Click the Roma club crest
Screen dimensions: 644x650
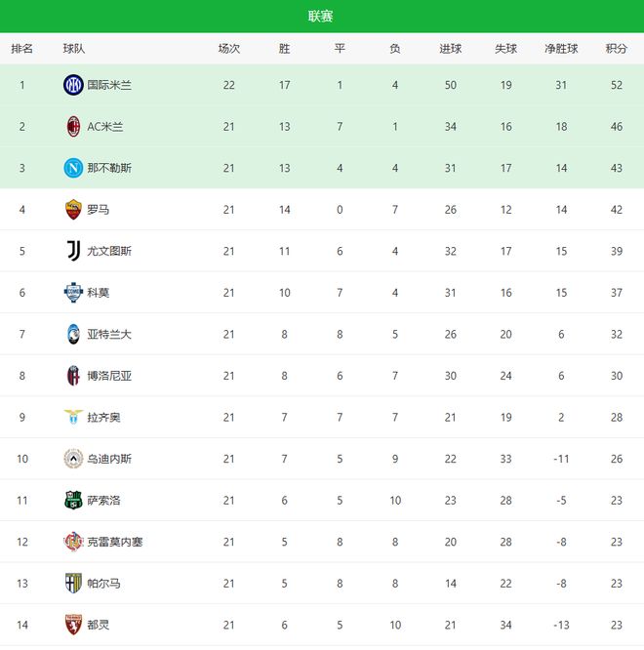[x=73, y=209]
